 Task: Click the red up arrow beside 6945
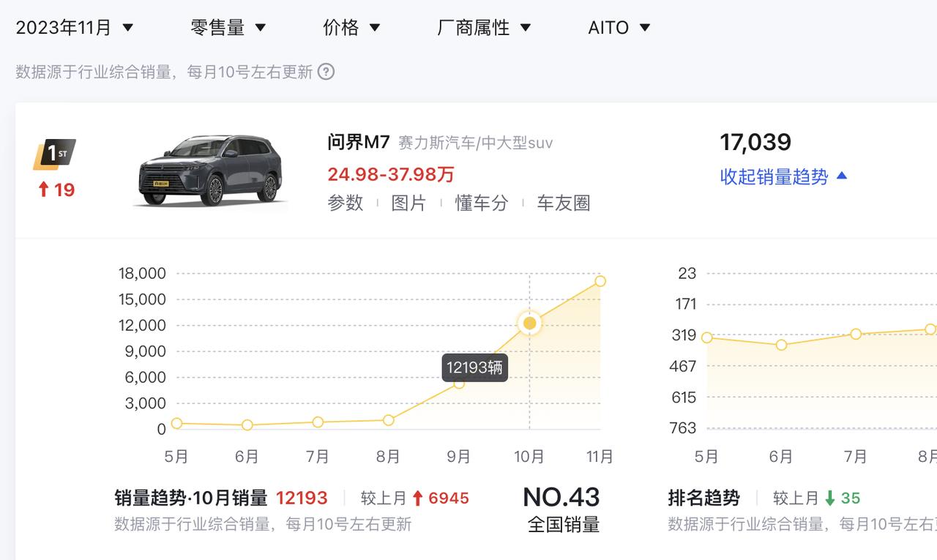click(x=418, y=499)
